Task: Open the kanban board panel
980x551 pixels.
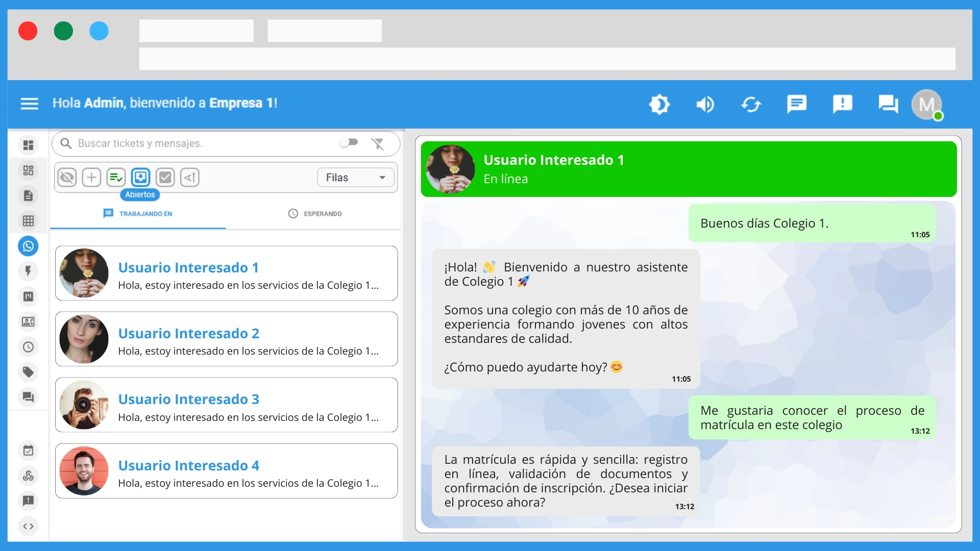Action: click(x=28, y=296)
